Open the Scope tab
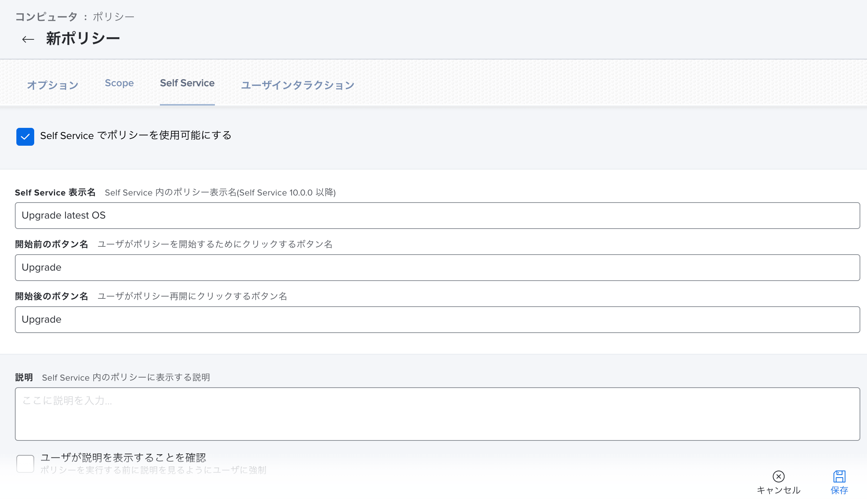Viewport: 867px width, 504px height. pos(119,83)
